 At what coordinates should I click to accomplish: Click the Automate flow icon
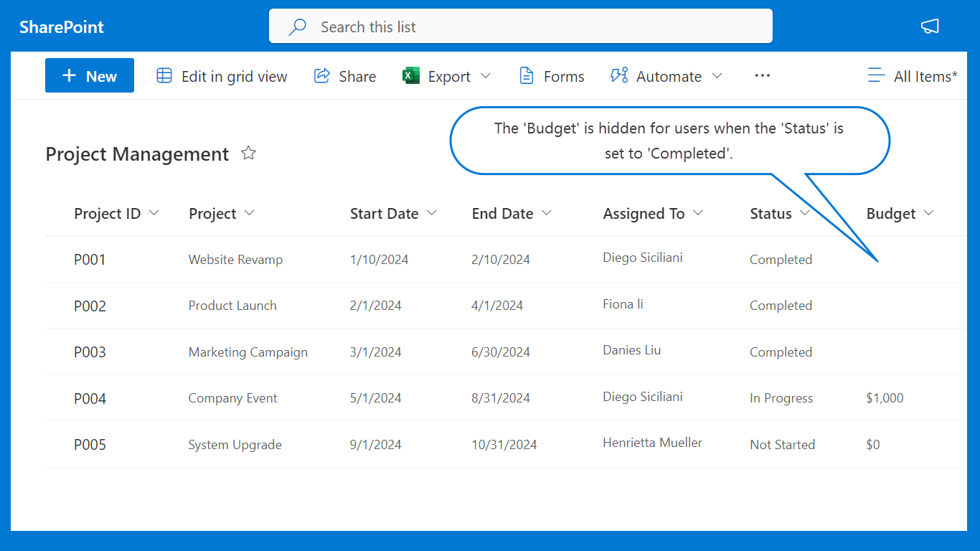619,76
